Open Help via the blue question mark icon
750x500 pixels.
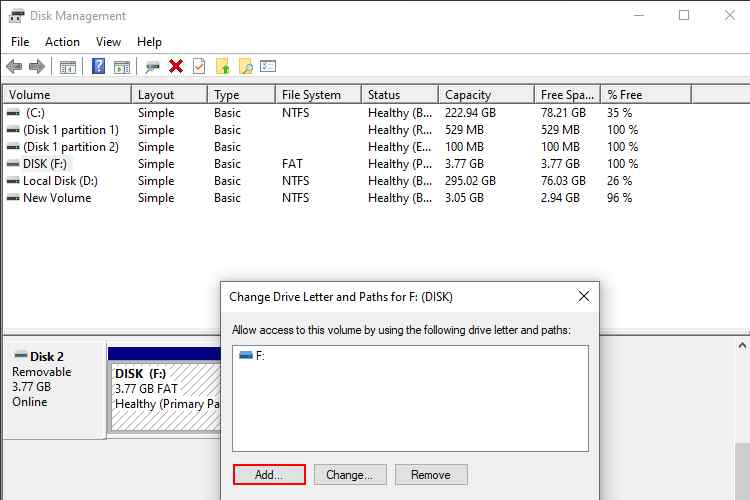coord(99,67)
